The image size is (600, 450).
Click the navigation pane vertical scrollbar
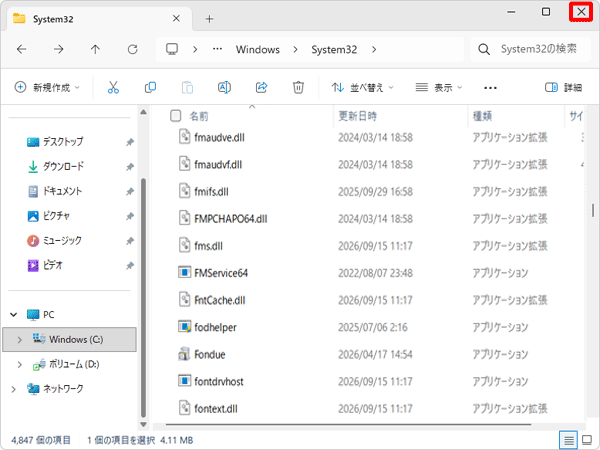143,297
